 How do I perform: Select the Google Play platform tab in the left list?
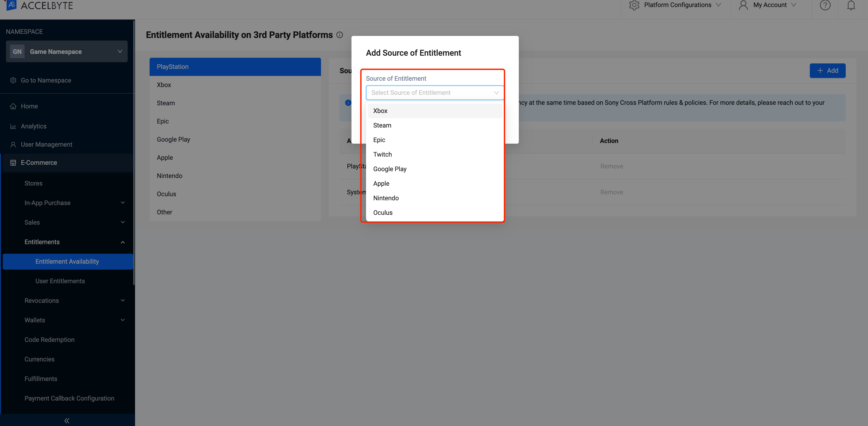pos(235,140)
